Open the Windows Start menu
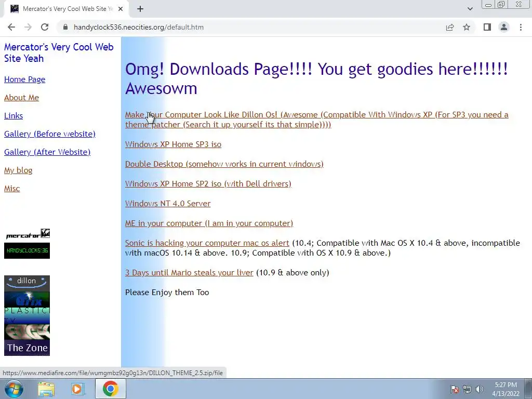 coord(14,389)
